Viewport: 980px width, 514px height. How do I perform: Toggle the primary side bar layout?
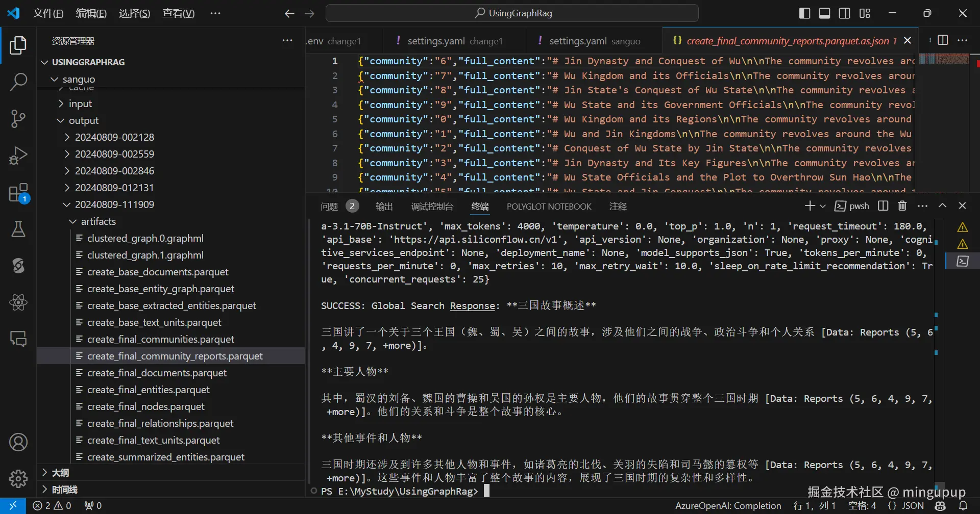tap(804, 13)
